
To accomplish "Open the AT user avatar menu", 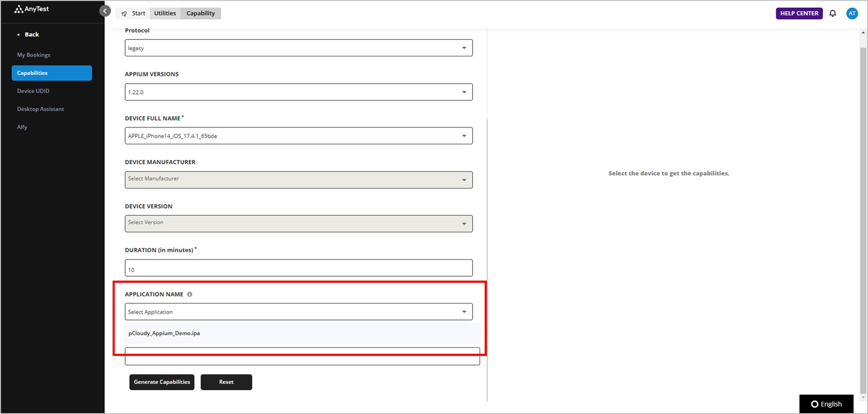I will click(x=852, y=13).
